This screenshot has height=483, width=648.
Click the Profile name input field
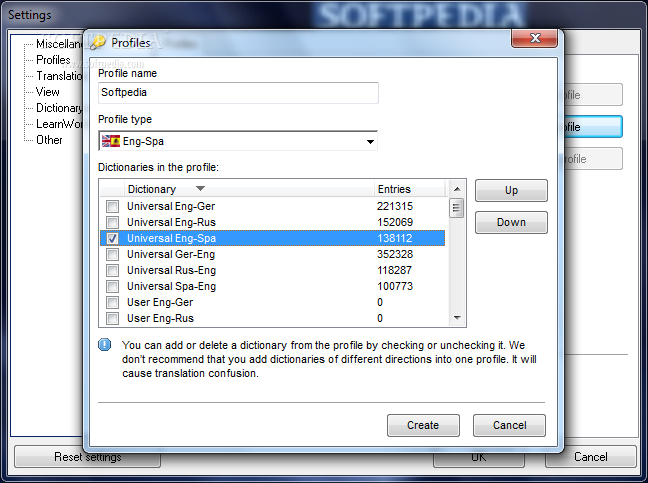238,93
